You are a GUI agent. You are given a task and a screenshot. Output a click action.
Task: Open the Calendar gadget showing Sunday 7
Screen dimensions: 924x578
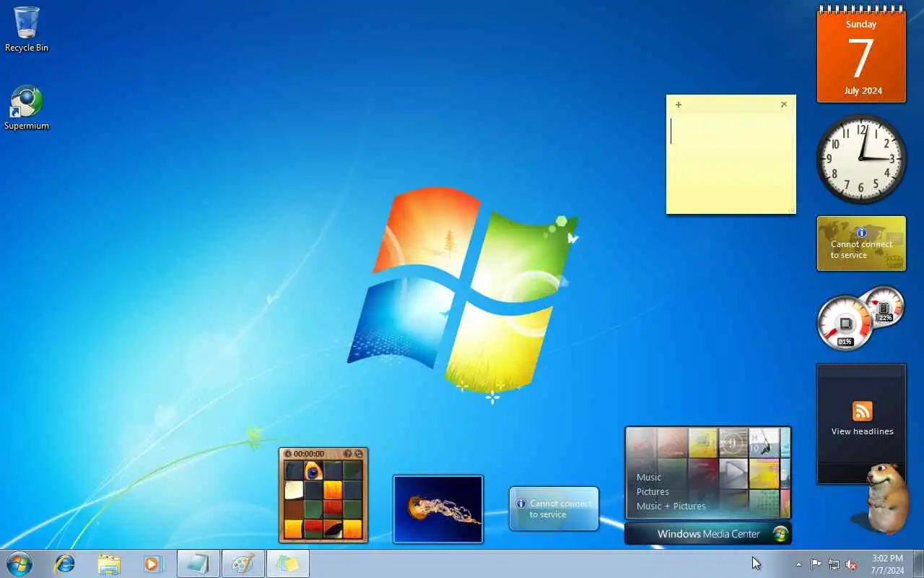(x=861, y=54)
